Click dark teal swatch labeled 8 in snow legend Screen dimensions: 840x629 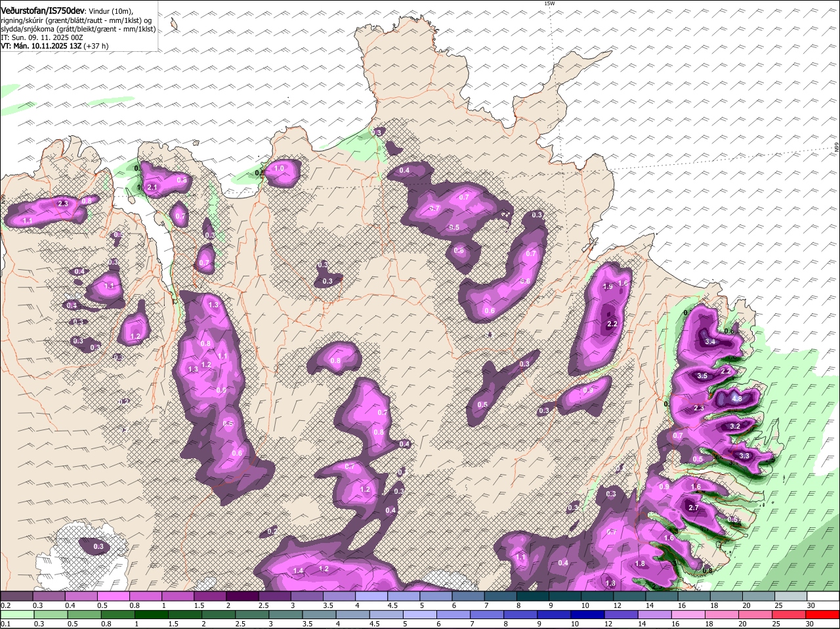[x=533, y=596]
